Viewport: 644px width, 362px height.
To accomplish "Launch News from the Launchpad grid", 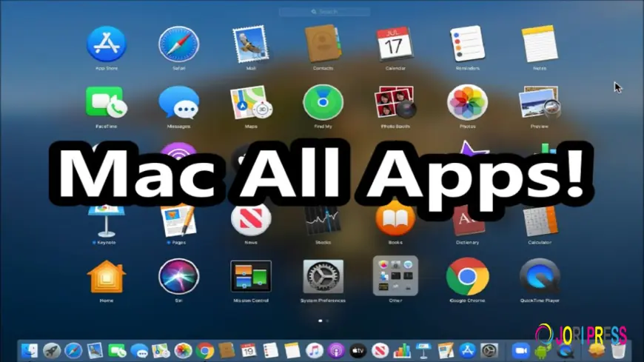I will (251, 220).
